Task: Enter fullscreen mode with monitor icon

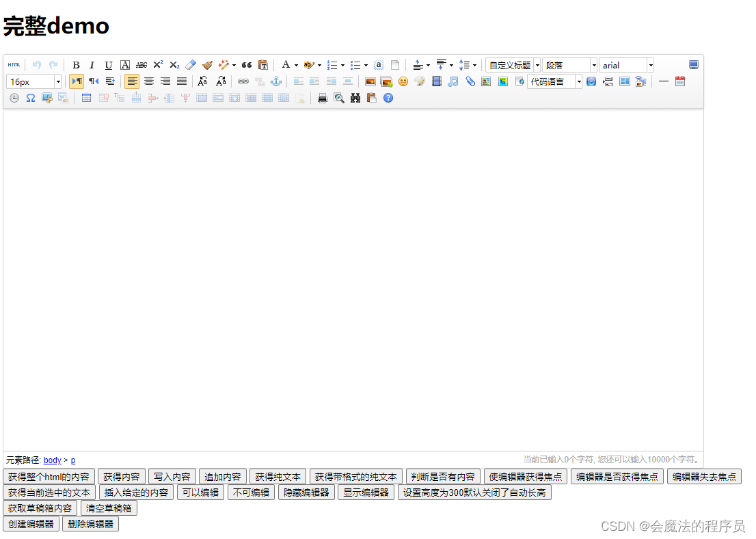Action: click(x=693, y=65)
